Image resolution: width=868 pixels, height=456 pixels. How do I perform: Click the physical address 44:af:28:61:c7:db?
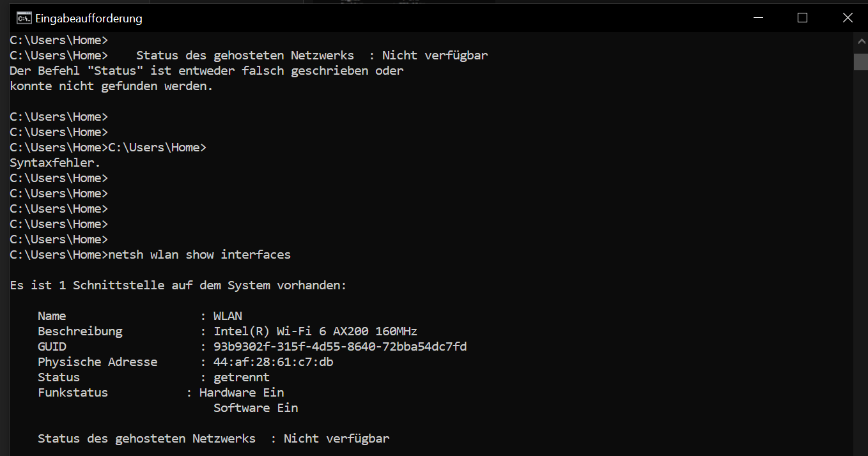274,362
